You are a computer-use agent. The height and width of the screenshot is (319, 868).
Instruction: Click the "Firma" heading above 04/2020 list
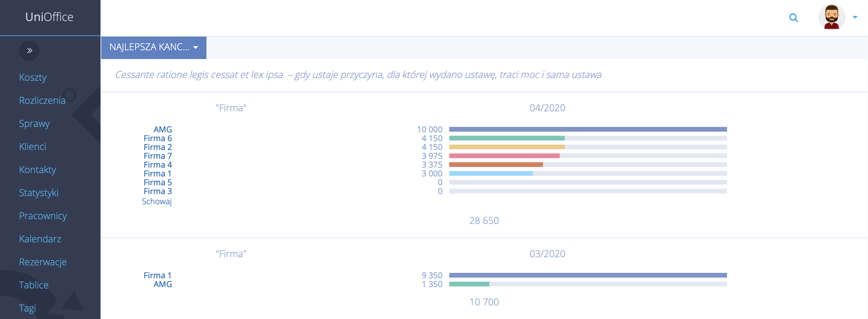[x=231, y=108]
